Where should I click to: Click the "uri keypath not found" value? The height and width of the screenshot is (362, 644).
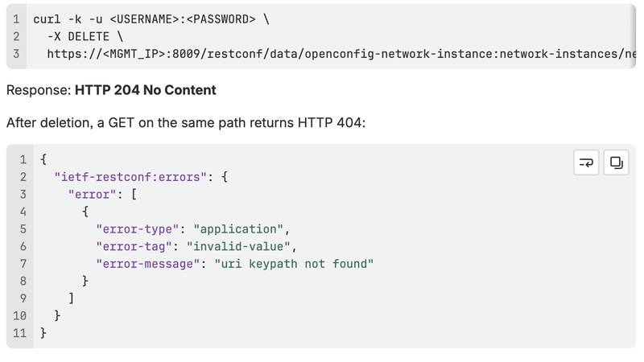(294, 264)
